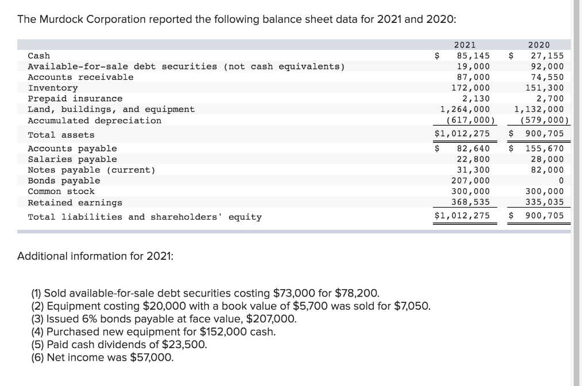Screen dimensions: 588x386
Task: Select the 'Prepaid insurance' row label
Action: pos(75,99)
